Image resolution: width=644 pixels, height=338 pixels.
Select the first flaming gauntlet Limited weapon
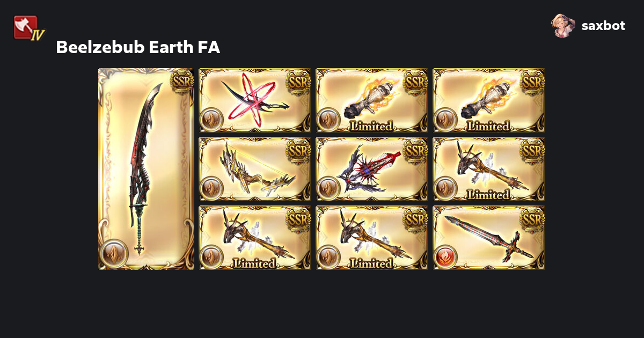372,100
